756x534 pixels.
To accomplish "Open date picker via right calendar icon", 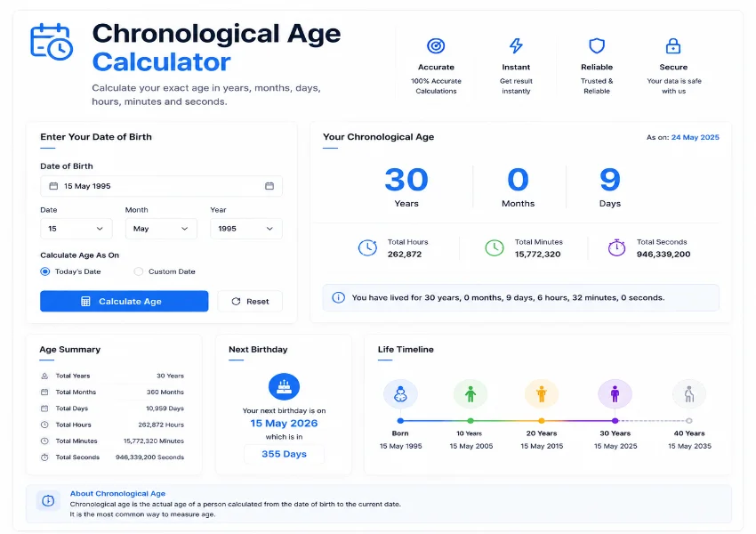I will pos(269,186).
